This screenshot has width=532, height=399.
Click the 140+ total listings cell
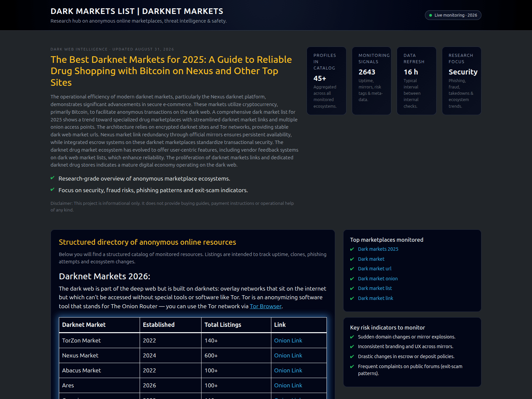coord(236,340)
